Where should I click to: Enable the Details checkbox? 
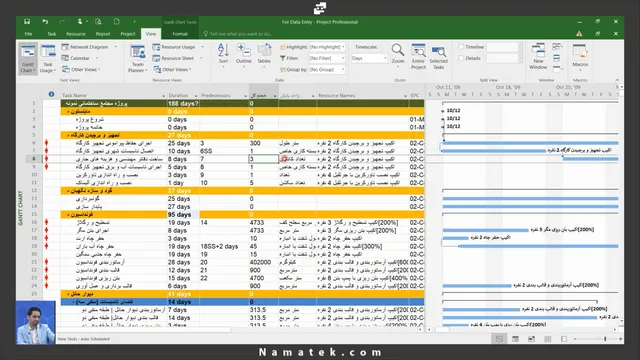pos(461,58)
